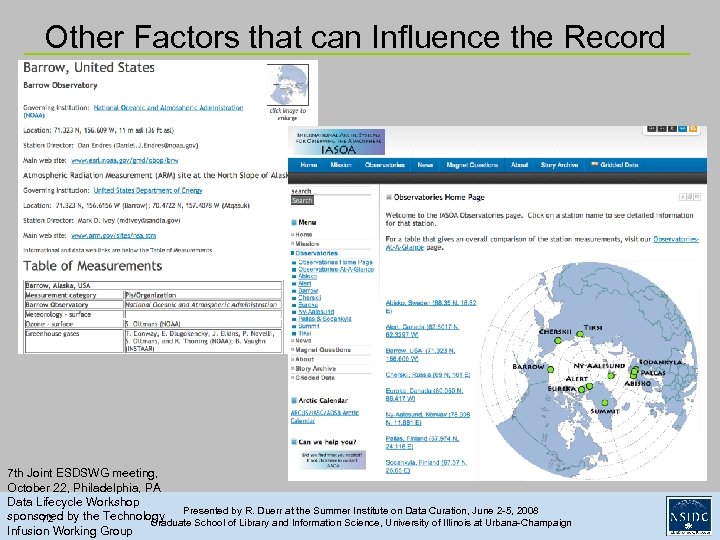Open Observatories Home Page sidebar link

coord(336,262)
